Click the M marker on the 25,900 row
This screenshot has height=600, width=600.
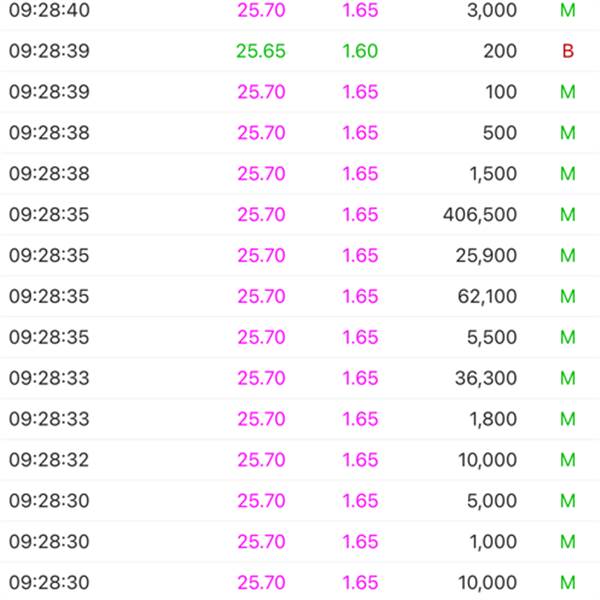tap(568, 255)
